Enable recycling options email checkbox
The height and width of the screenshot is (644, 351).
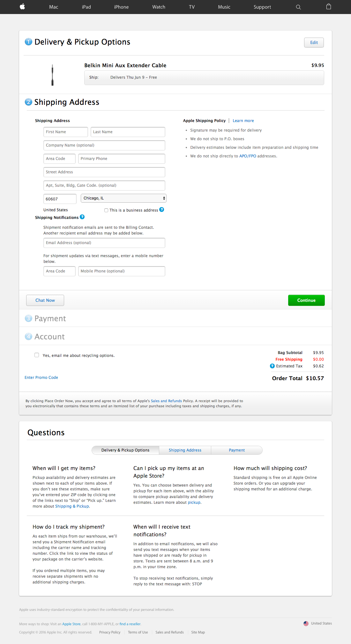pyautogui.click(x=37, y=355)
